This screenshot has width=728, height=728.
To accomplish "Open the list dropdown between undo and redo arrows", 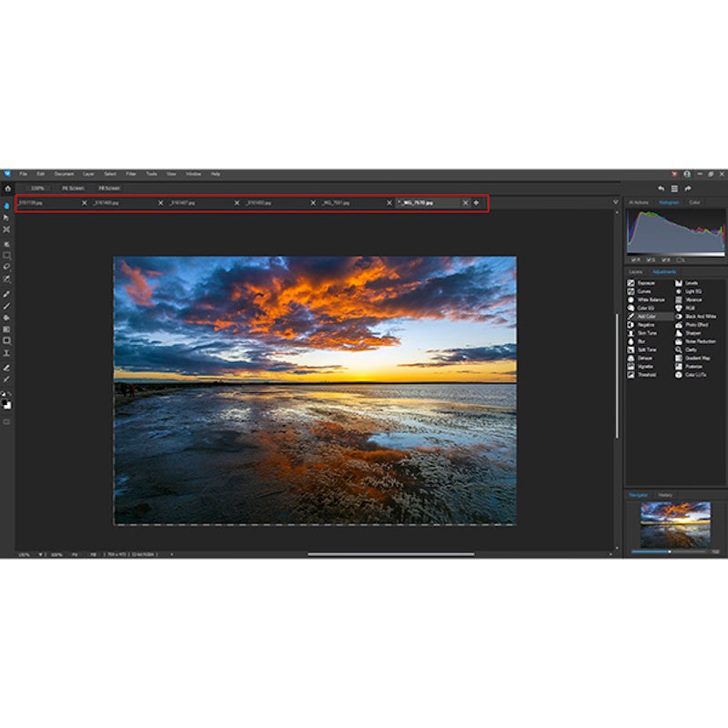I will coord(674,187).
